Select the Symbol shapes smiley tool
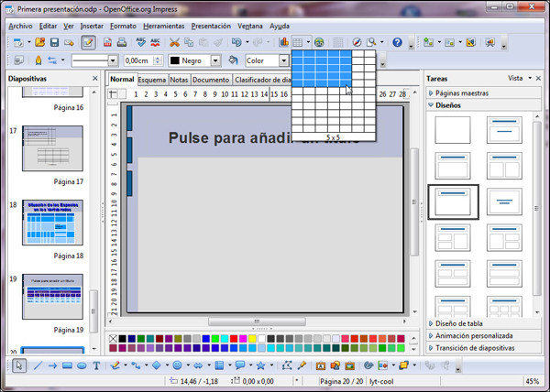The height and width of the screenshot is (392, 550). (x=178, y=365)
